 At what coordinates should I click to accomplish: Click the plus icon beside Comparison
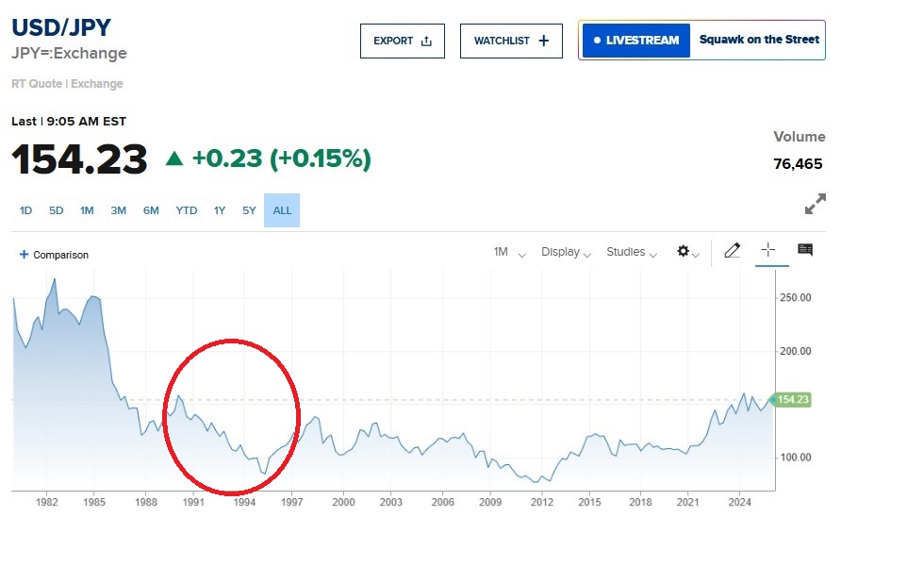click(x=25, y=255)
